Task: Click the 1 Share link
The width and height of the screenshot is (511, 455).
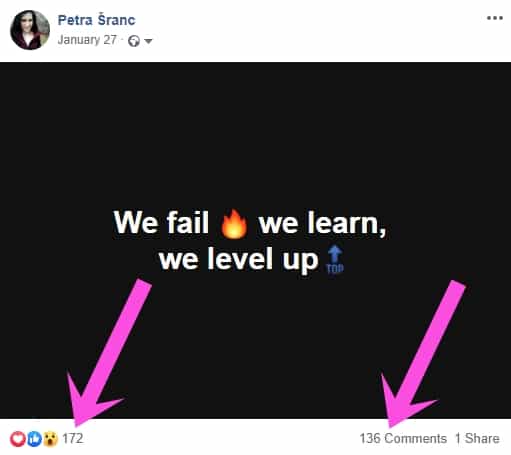Action: 477,438
